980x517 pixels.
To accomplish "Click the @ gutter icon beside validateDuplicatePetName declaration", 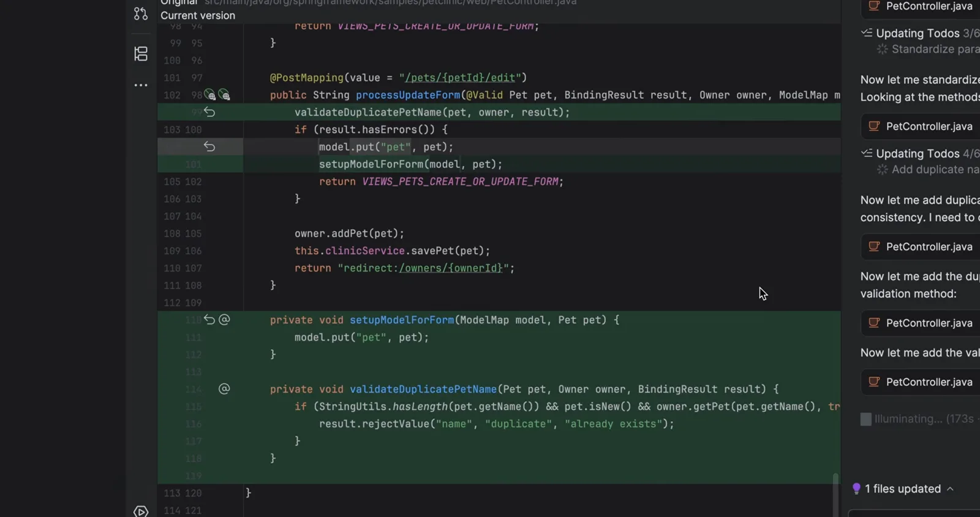I will point(225,389).
